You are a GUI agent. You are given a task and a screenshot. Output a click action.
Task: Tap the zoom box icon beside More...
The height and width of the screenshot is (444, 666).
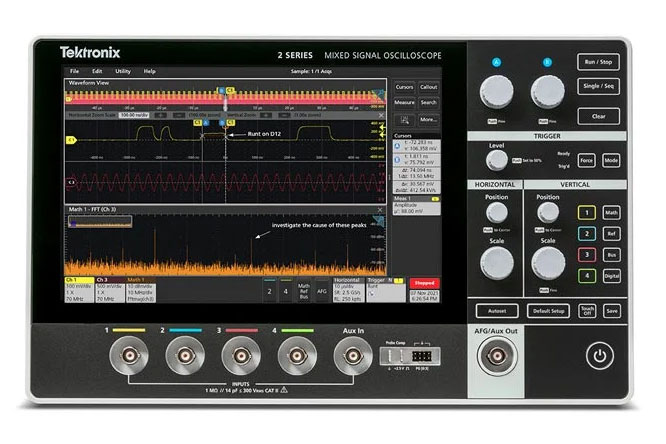click(x=404, y=120)
